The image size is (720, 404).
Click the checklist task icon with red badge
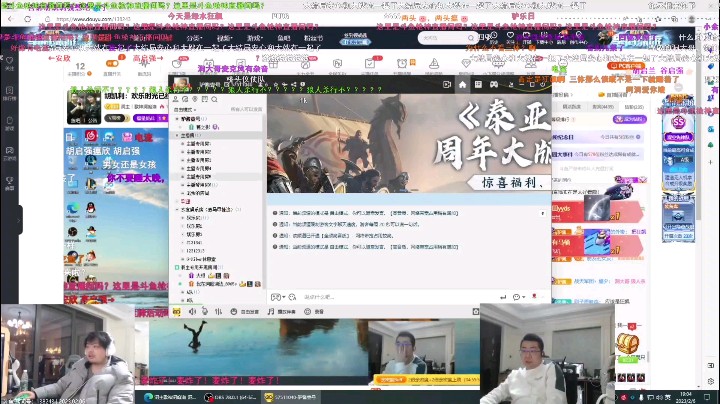coord(370,63)
